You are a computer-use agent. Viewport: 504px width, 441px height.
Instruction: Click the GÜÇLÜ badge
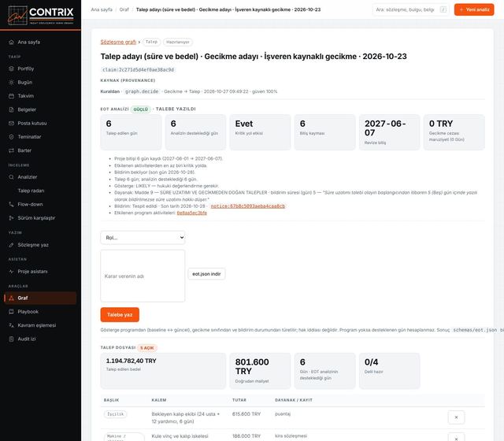coord(141,109)
